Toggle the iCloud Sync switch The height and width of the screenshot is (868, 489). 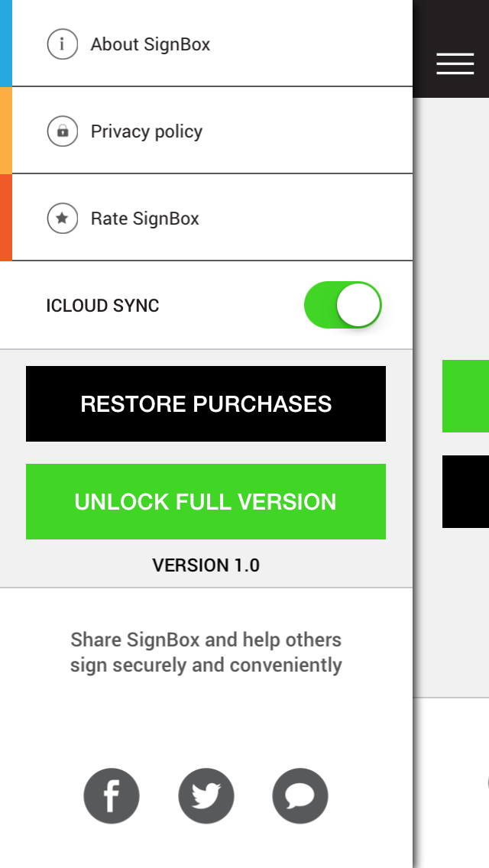point(343,306)
